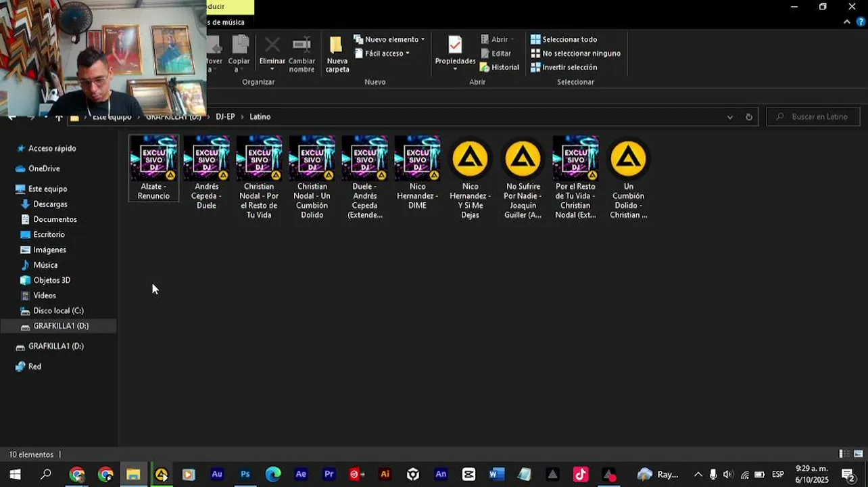This screenshot has width=868, height=487.
Task: Open address bar history dropdown
Action: pos(729,117)
